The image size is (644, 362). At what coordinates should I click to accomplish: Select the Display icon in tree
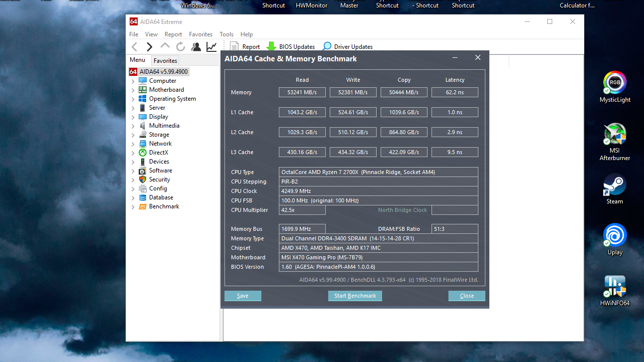[143, 117]
